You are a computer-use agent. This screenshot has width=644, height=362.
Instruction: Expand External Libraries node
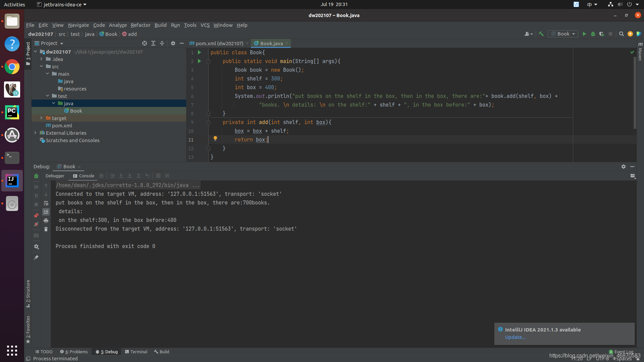35,133
